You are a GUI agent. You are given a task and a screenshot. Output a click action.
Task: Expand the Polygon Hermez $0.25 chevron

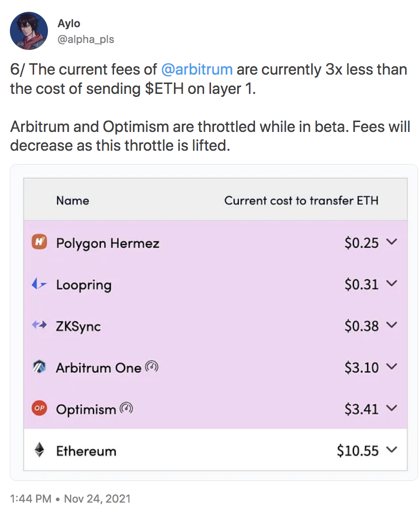point(391,242)
